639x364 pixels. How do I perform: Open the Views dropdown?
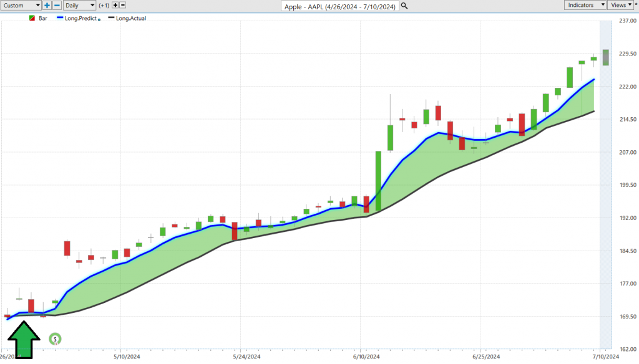[x=620, y=5]
